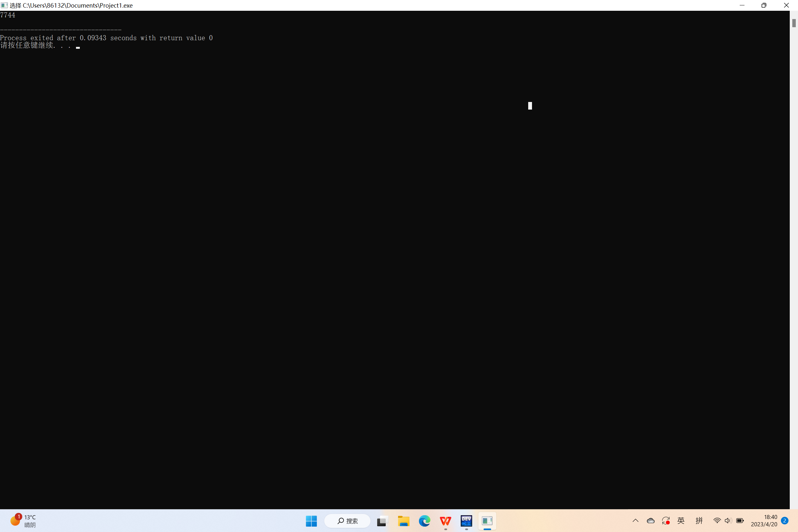Image resolution: width=798 pixels, height=532 pixels.
Task: Open the OneDrive cloud tray icon
Action: tap(650, 521)
